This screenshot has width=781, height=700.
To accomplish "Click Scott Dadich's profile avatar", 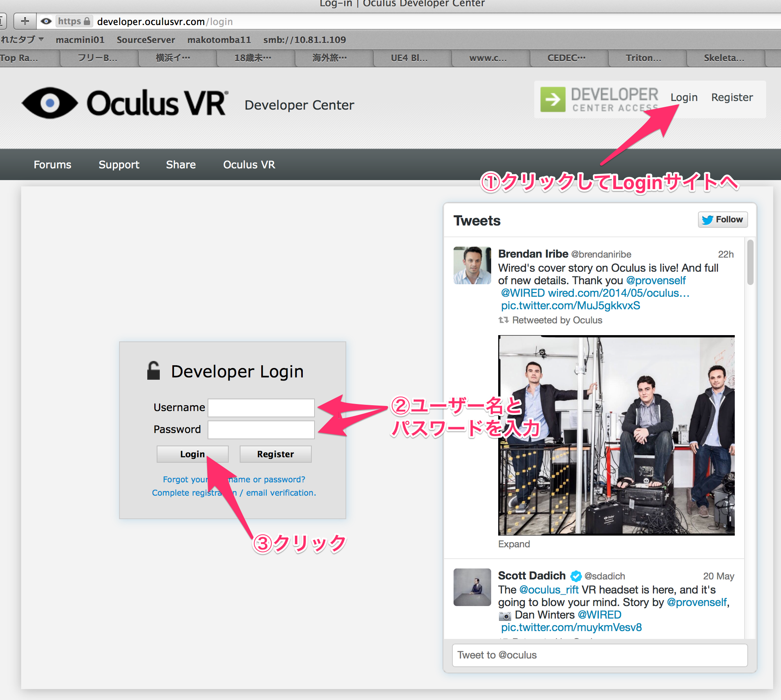I will point(472,587).
